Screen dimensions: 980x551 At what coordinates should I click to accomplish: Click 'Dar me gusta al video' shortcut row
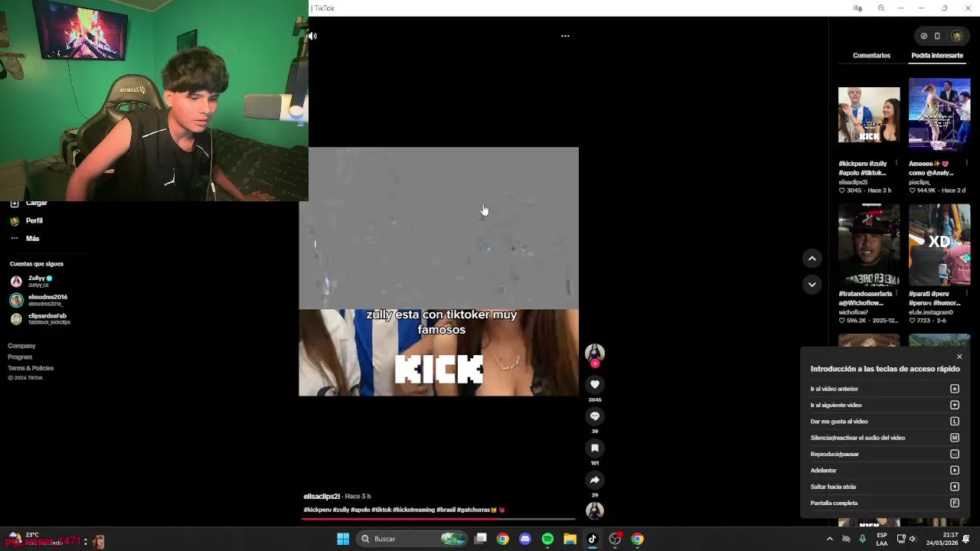click(884, 422)
